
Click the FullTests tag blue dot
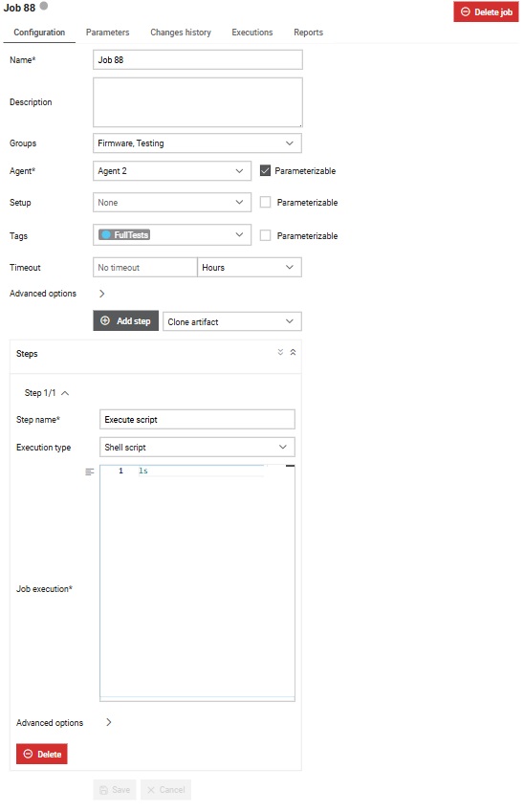[106, 234]
